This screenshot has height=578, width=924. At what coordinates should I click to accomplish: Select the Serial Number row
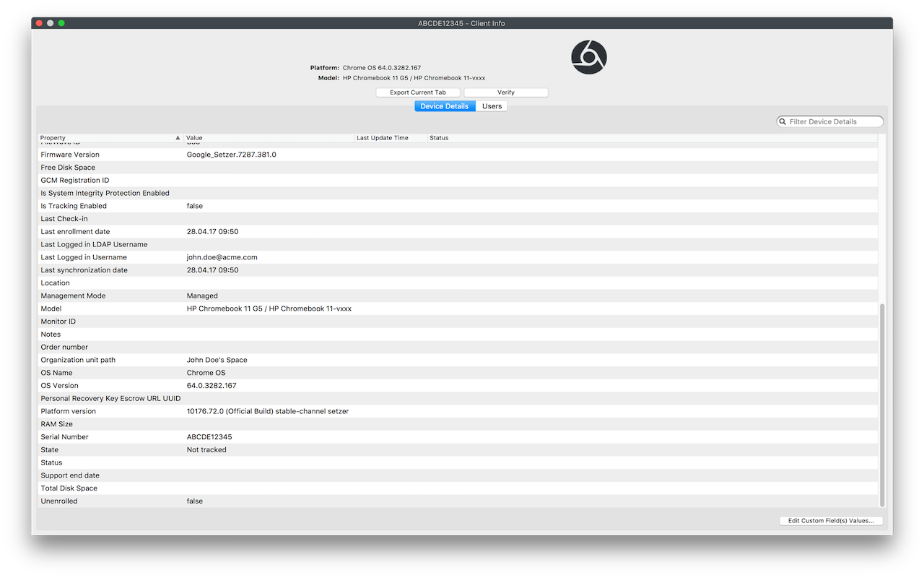pos(458,437)
